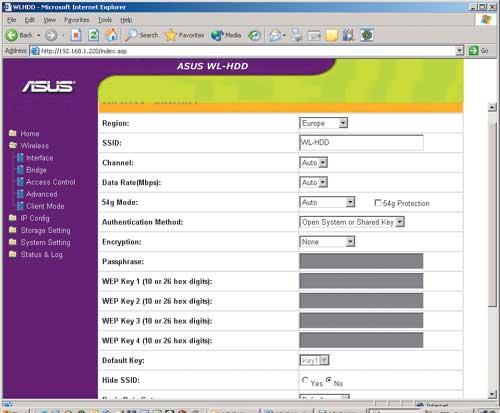The width and height of the screenshot is (500, 413).
Task: Open the Bridge settings link
Action: [36, 170]
